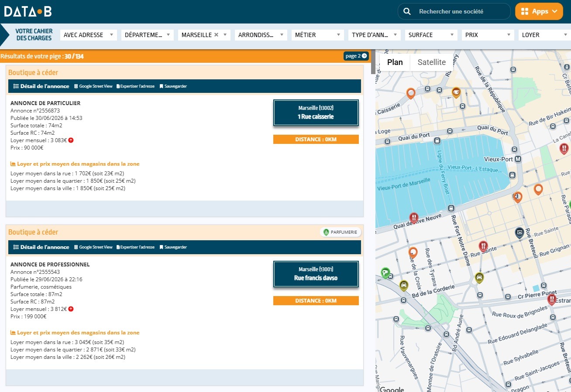Open the SURFACE filter dropdown

coord(431,35)
